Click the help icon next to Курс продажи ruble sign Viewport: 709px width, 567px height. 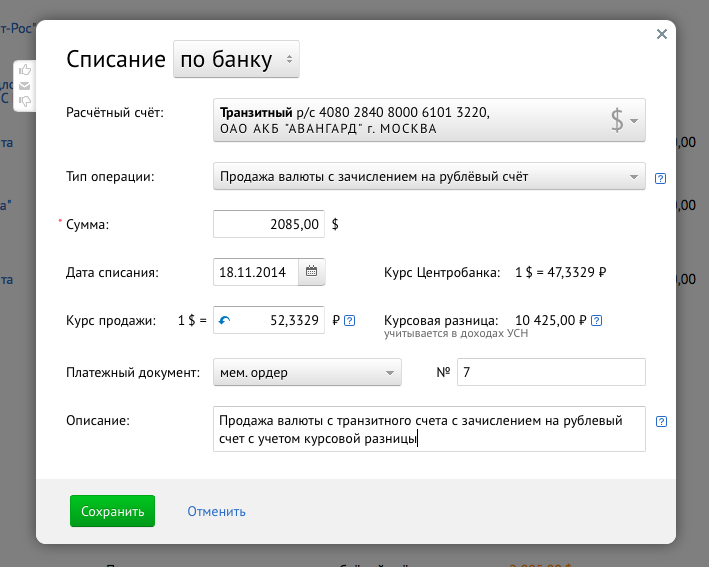[x=350, y=321]
